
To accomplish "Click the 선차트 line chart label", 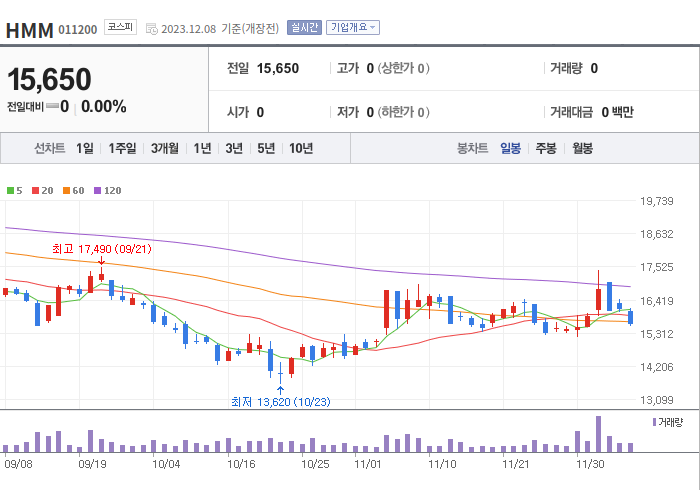I will tap(50, 148).
